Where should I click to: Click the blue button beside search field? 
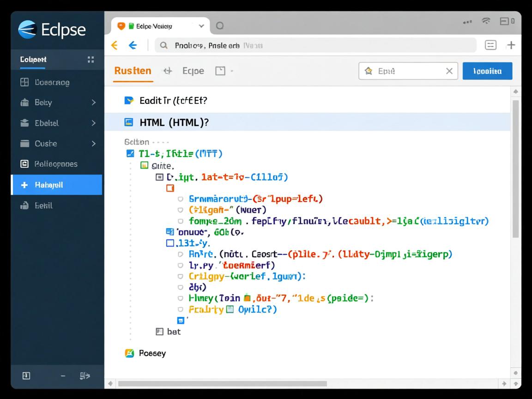click(487, 71)
